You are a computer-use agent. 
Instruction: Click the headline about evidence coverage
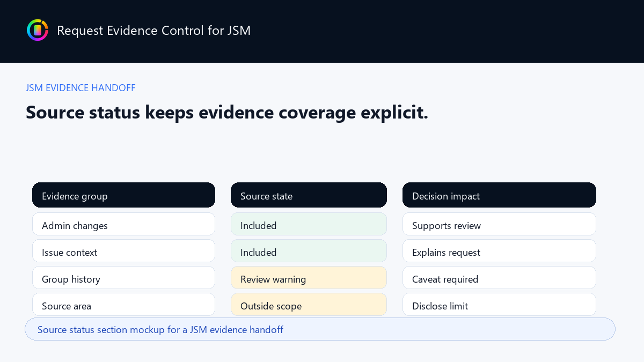(x=227, y=112)
